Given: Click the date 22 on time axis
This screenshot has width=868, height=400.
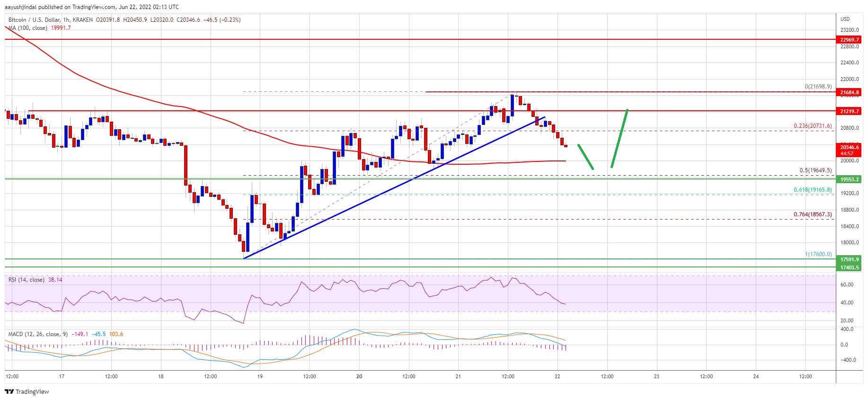Looking at the screenshot, I should tap(558, 376).
